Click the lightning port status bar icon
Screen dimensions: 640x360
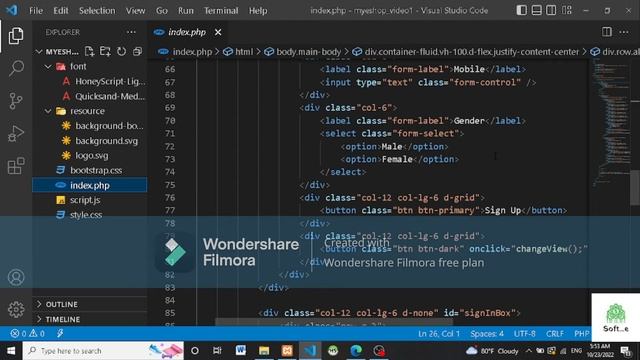click(x=60, y=333)
